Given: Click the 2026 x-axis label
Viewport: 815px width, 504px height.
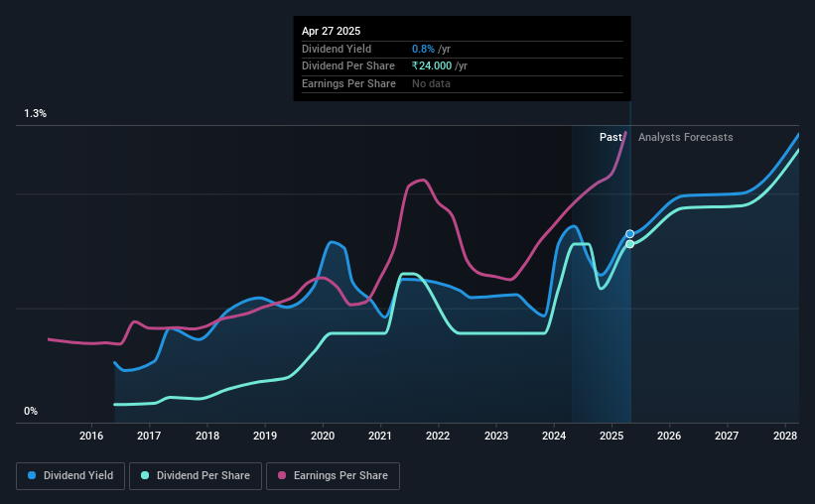Looking at the screenshot, I should (x=669, y=436).
